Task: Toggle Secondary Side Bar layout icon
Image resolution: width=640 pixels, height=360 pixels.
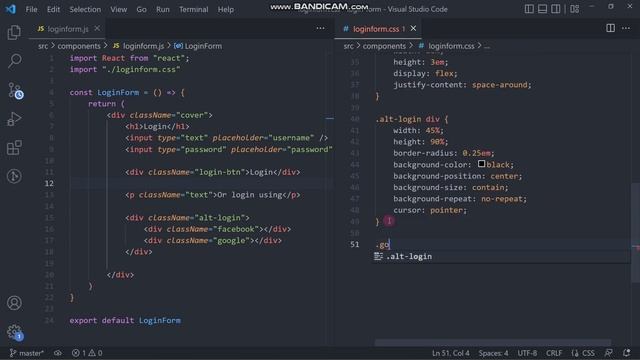Action: click(x=556, y=9)
